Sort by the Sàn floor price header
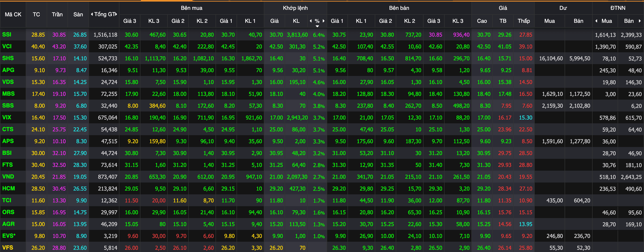The width and height of the screenshot is (644, 252). point(78,15)
